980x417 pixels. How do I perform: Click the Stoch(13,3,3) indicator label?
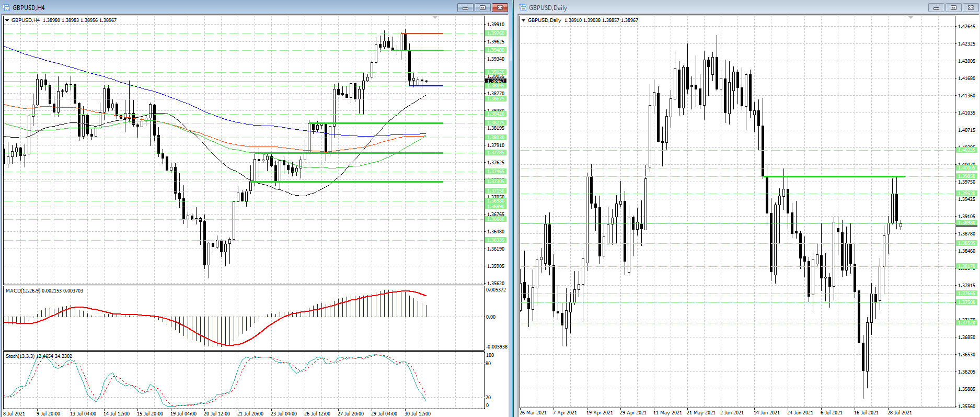[x=39, y=356]
